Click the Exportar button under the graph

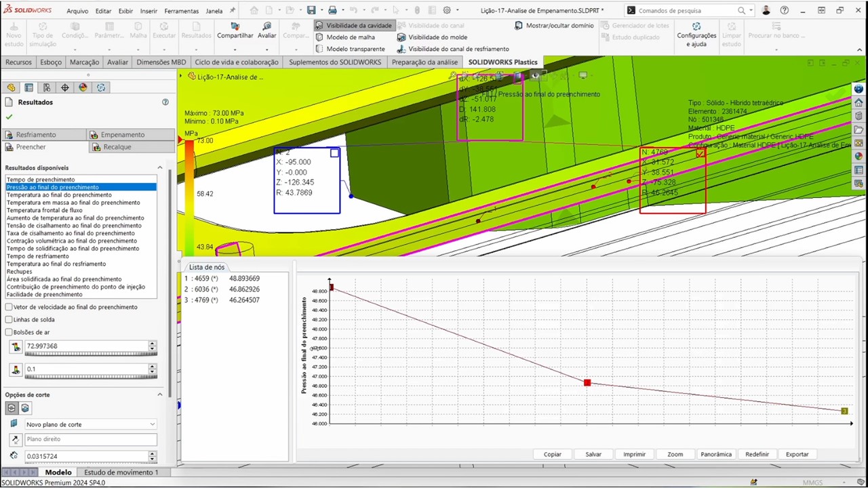797,454
